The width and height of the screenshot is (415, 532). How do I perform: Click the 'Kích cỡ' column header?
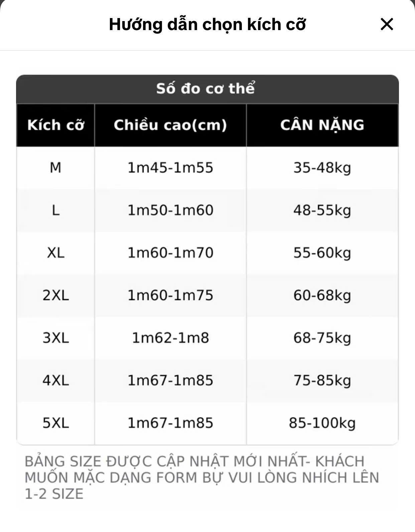pos(55,125)
